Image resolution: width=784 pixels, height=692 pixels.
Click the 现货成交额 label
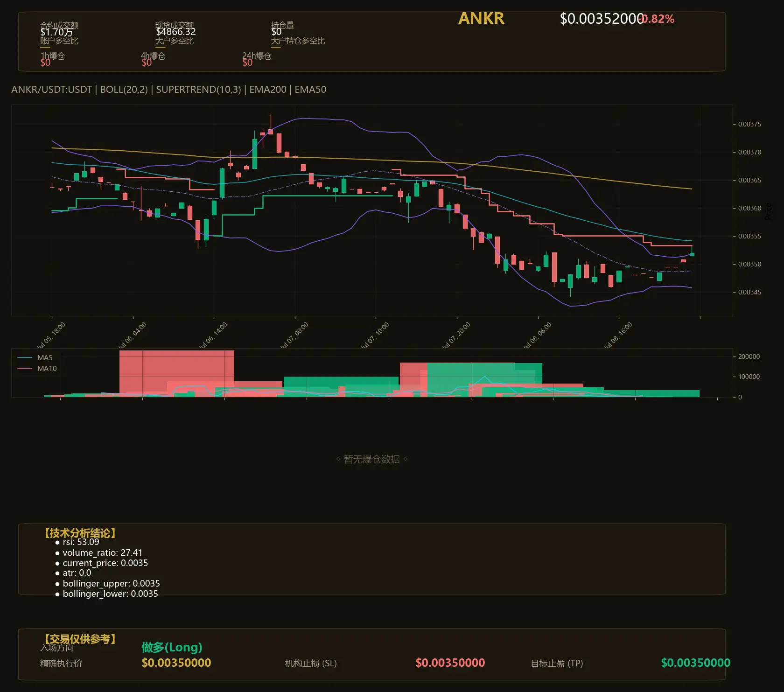coord(175,25)
